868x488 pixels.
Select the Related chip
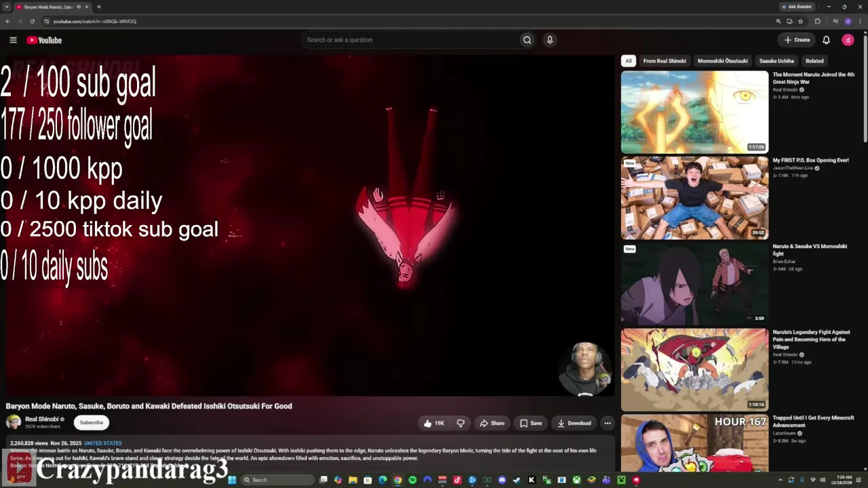814,61
